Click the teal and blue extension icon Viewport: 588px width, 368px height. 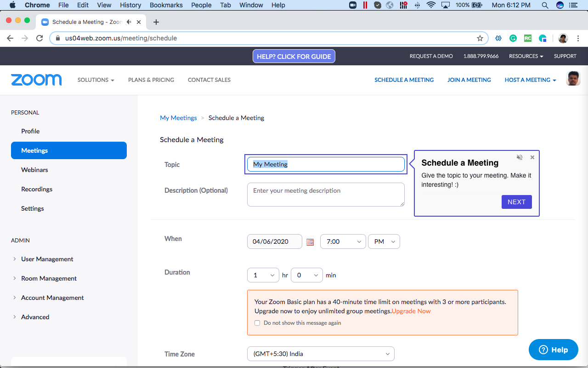(x=543, y=38)
